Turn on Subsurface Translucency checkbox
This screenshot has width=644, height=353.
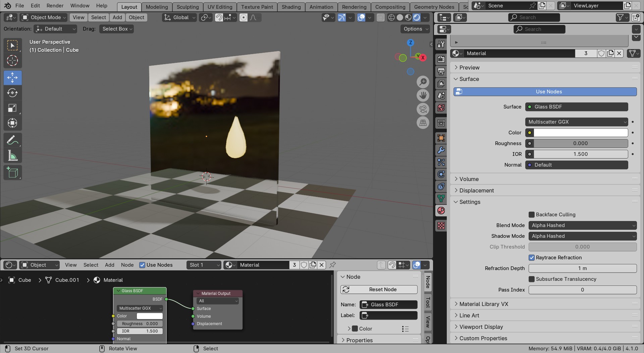point(532,279)
